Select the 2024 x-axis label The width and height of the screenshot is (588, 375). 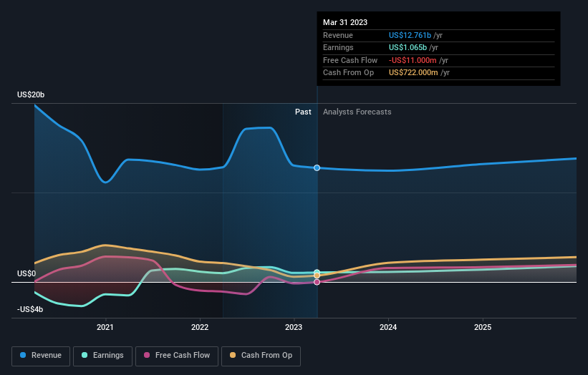click(x=388, y=327)
